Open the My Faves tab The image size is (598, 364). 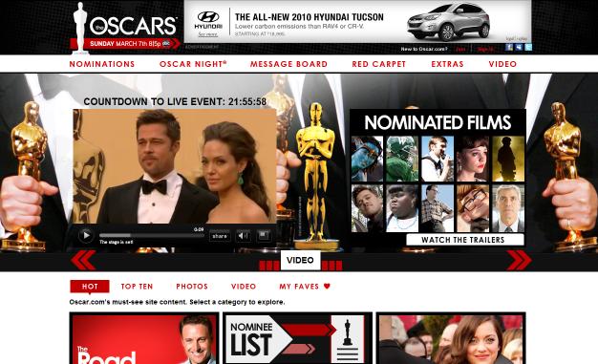point(299,287)
